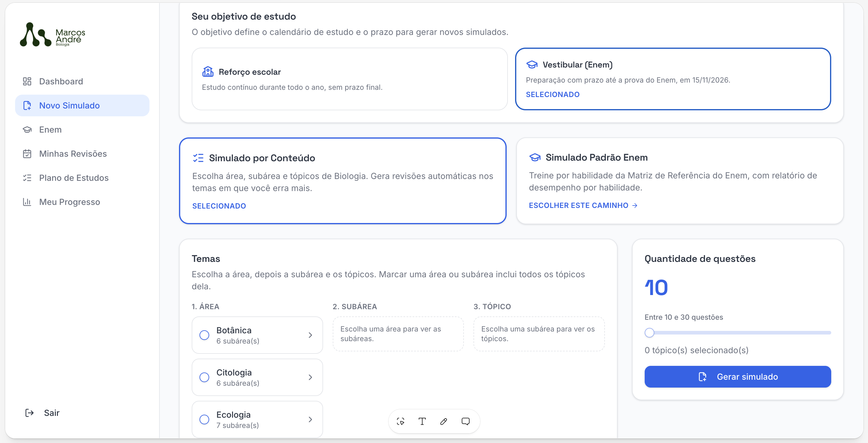868x443 pixels.
Task: Select the Ecologia radio button
Action: [204, 419]
